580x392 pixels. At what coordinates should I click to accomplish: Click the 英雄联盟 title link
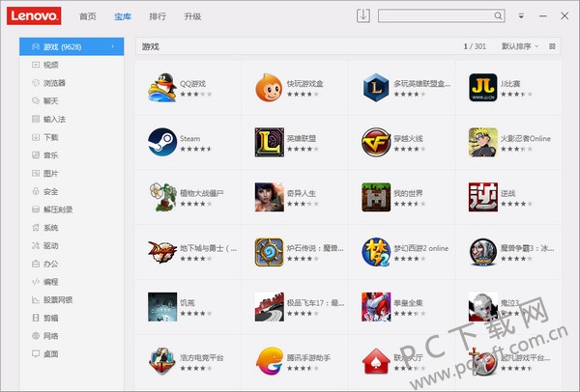[302, 138]
